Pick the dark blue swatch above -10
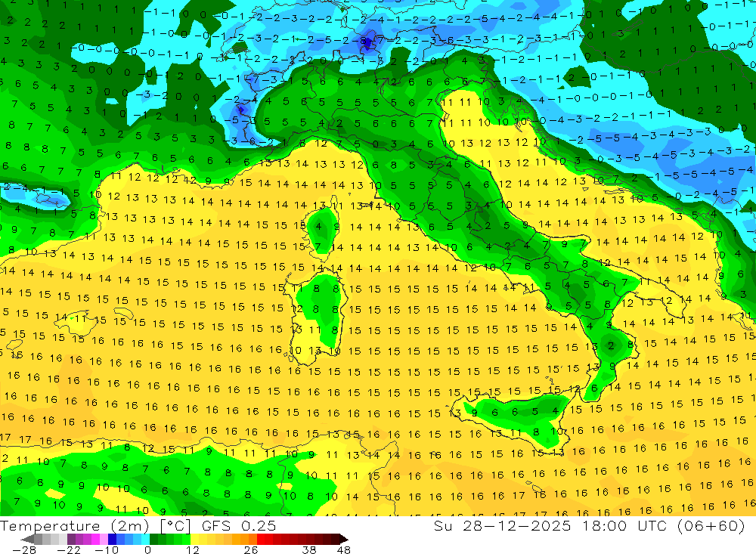 click(x=112, y=539)
